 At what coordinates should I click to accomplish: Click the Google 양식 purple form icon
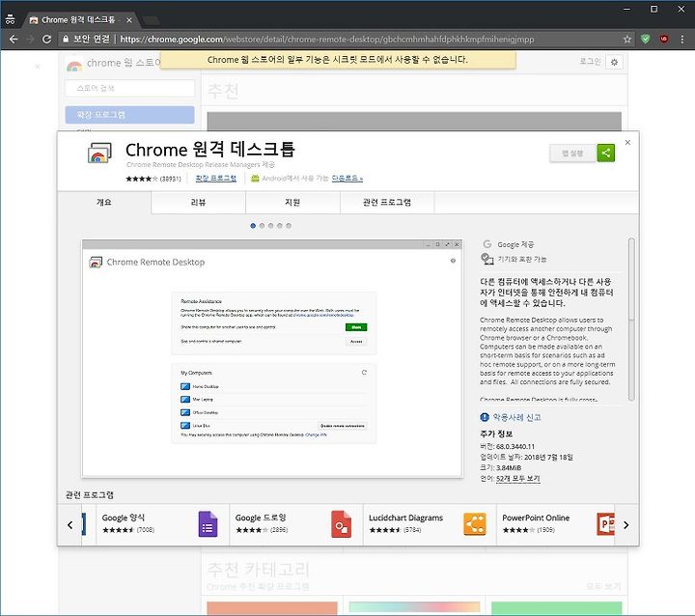click(x=208, y=524)
